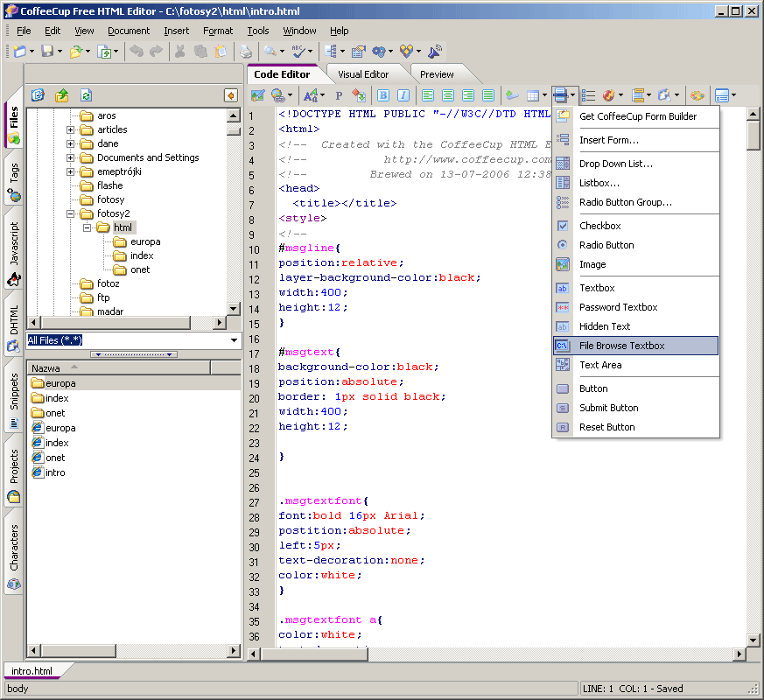Click the Save floppy disk icon
Viewport: 764px width, 700px height.
point(47,51)
